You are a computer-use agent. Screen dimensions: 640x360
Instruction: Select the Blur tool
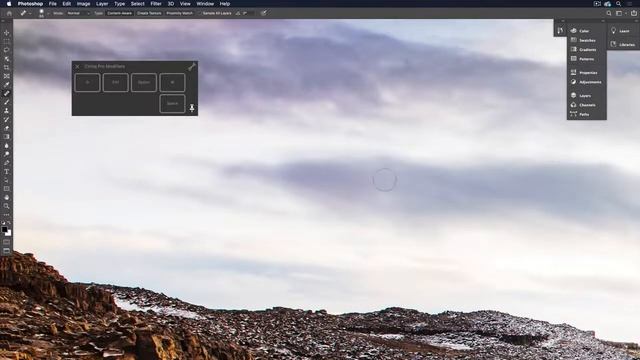tap(7, 145)
